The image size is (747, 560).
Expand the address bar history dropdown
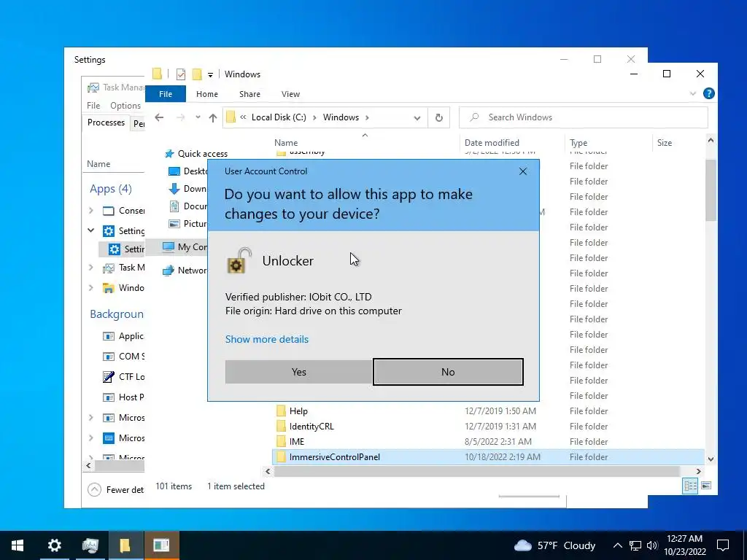tap(417, 117)
